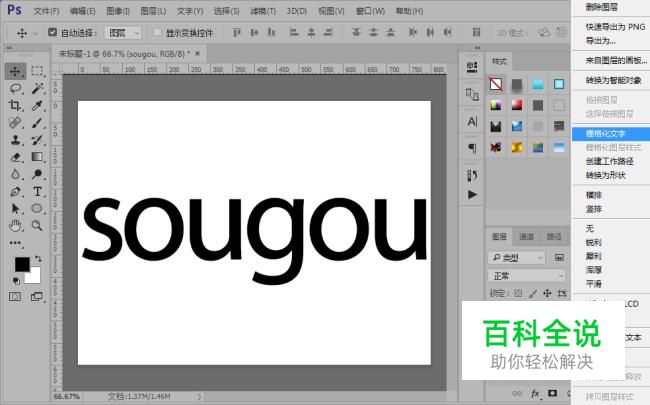Uncheck the 自动选择 checkbox

click(52, 32)
